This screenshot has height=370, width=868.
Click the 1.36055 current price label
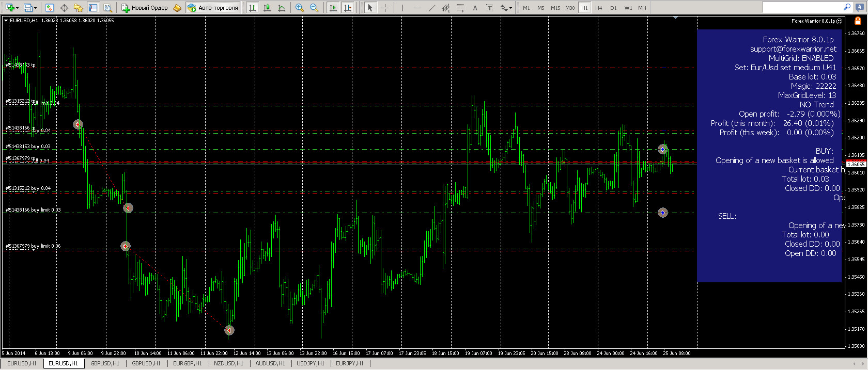pyautogui.click(x=857, y=164)
